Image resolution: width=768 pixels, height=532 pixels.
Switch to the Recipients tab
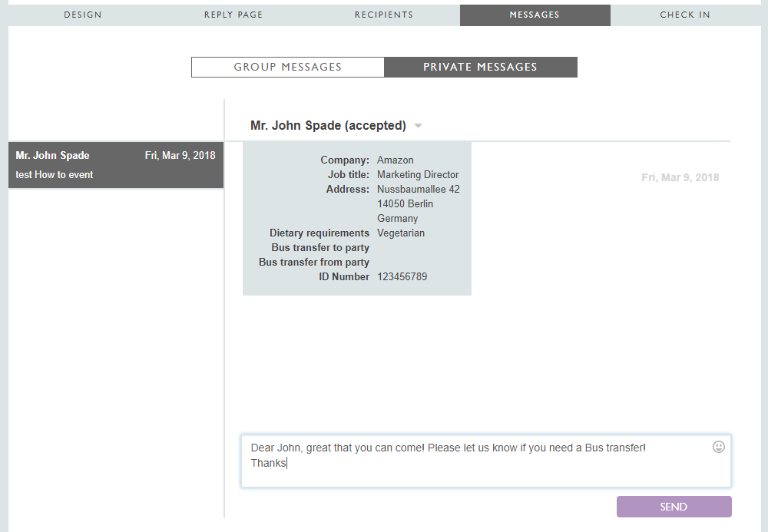(384, 15)
